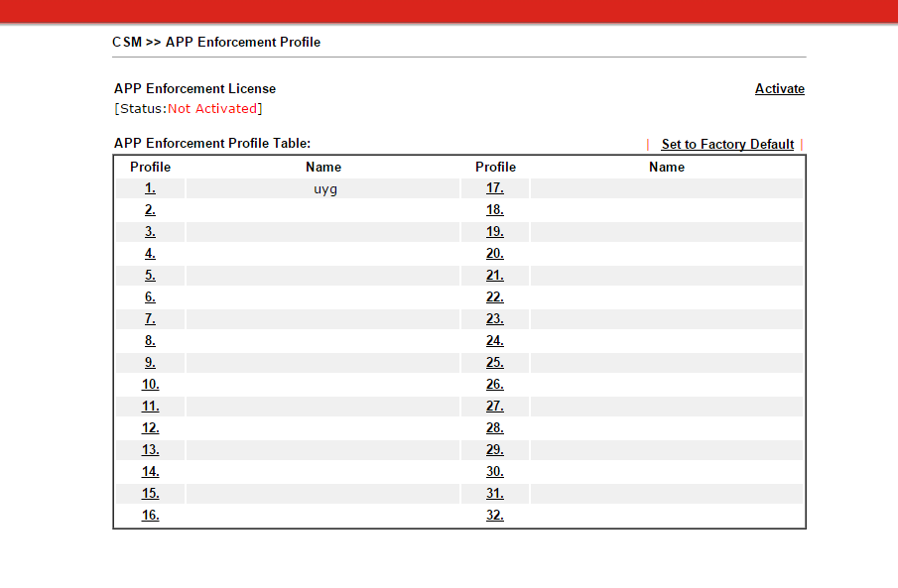This screenshot has width=898, height=588.
Task: Click the Activate license link
Action: click(x=779, y=89)
